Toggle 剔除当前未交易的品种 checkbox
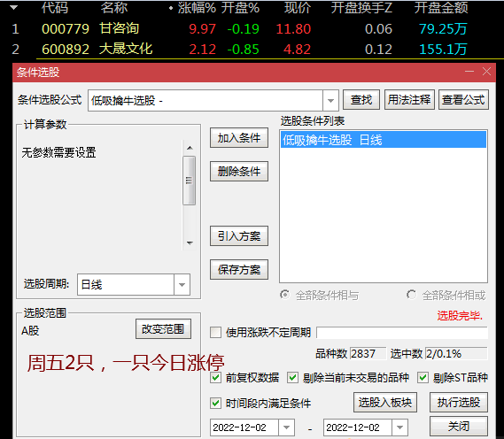504x439 pixels. coord(292,378)
